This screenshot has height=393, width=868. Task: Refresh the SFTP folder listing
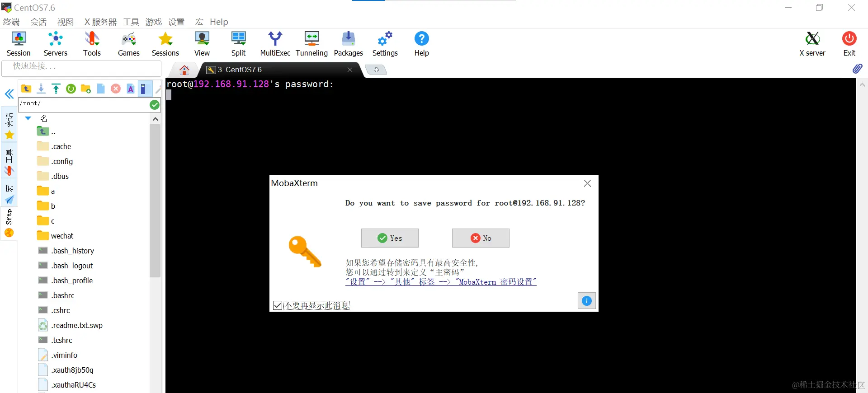tap(71, 89)
